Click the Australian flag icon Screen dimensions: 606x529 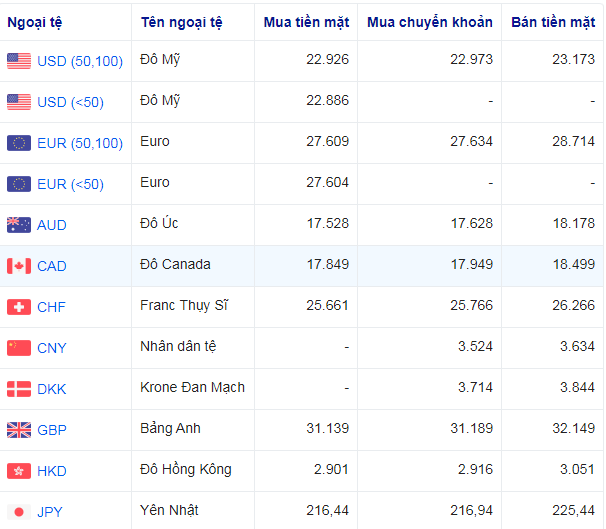click(x=19, y=225)
